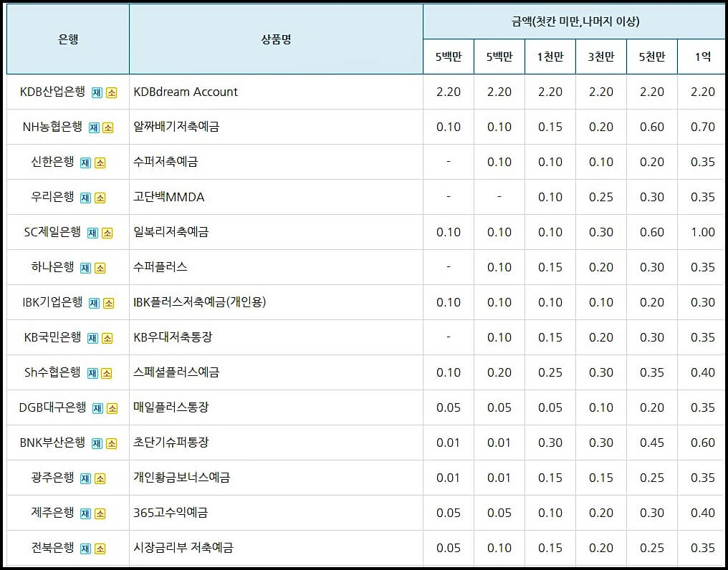Click the 5천만 column header

[x=652, y=57]
